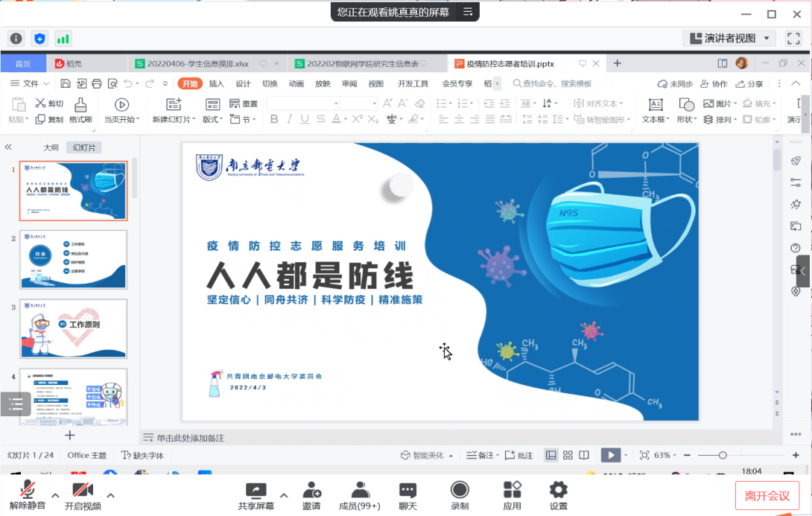Open the Shapes (形状) tool
812x516 pixels.
point(685,105)
